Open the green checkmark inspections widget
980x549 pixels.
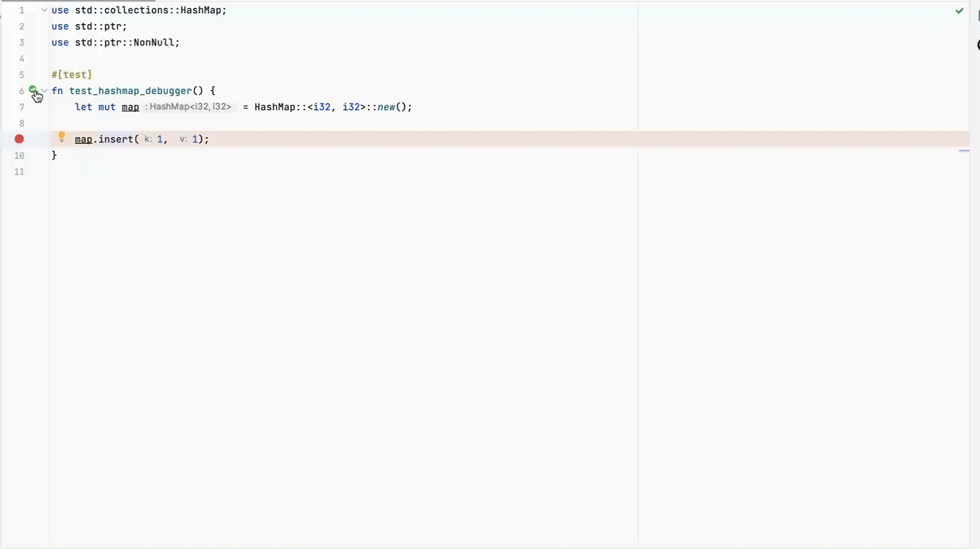point(959,11)
